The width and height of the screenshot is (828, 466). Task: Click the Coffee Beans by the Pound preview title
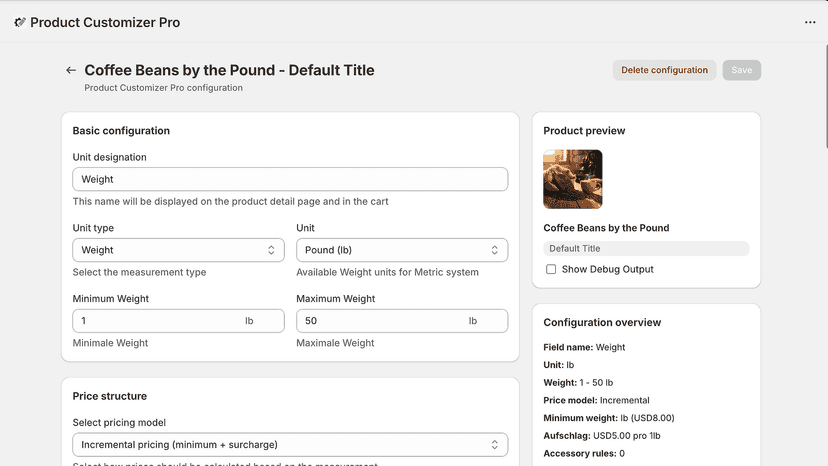pos(606,228)
